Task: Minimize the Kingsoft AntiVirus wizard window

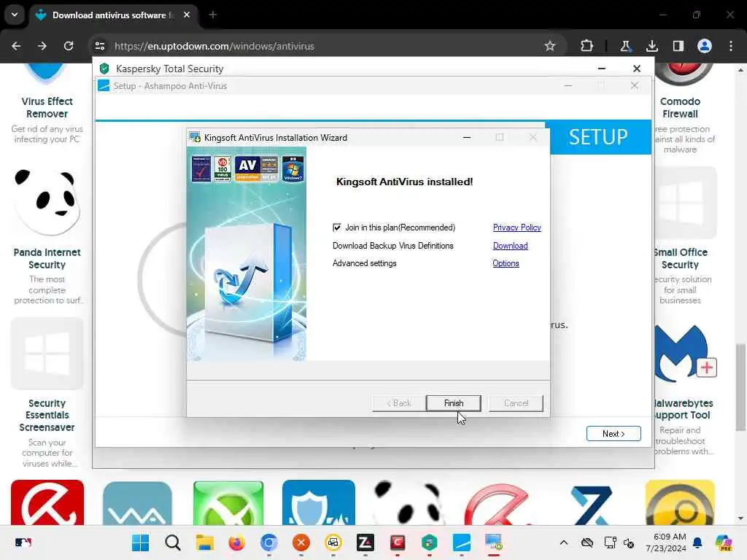Action: pos(467,137)
